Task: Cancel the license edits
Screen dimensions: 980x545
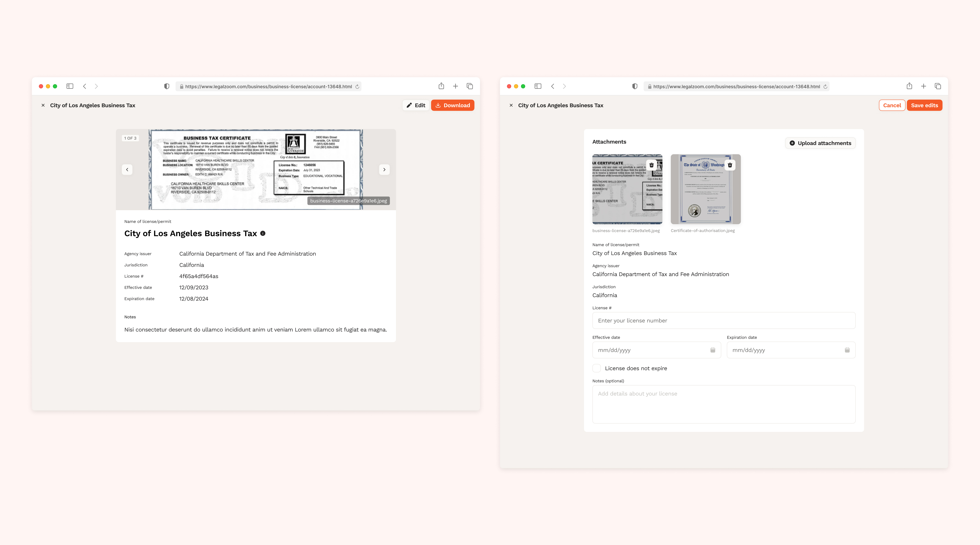Action: pos(892,105)
